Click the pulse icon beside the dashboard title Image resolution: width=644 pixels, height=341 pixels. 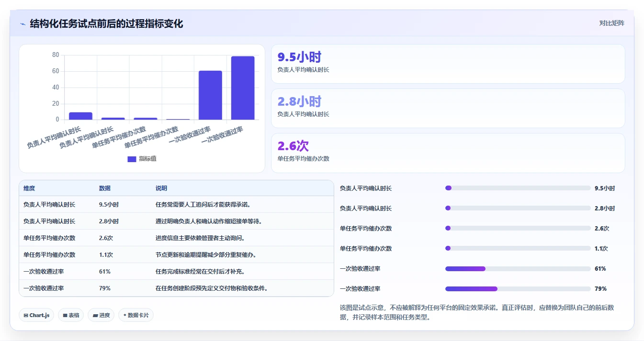23,24
